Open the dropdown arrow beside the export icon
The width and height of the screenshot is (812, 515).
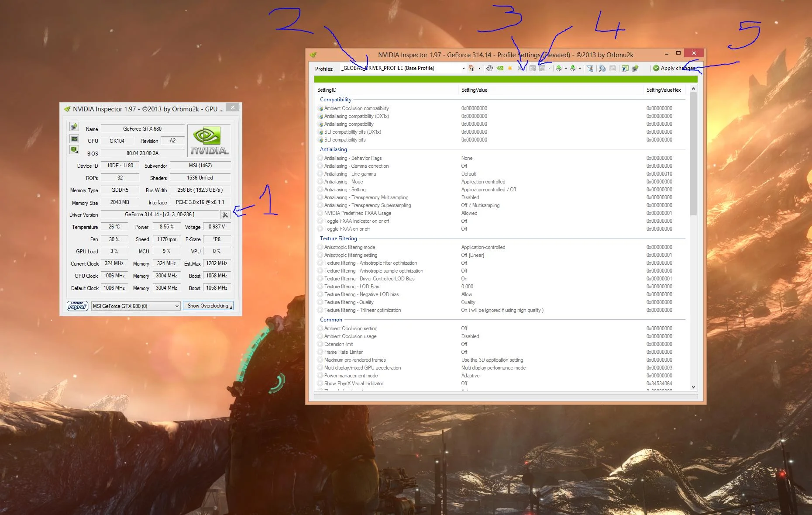[566, 69]
